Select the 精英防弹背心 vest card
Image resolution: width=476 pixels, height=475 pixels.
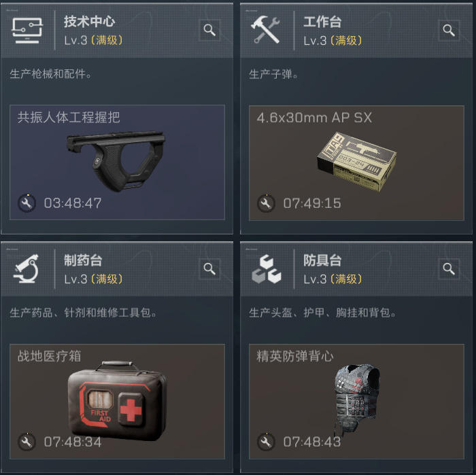click(x=356, y=402)
